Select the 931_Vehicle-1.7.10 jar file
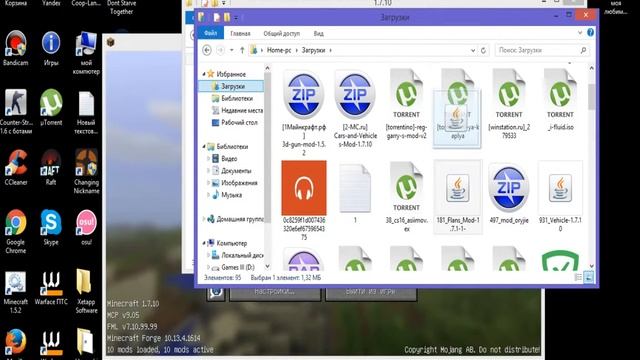 pos(560,197)
